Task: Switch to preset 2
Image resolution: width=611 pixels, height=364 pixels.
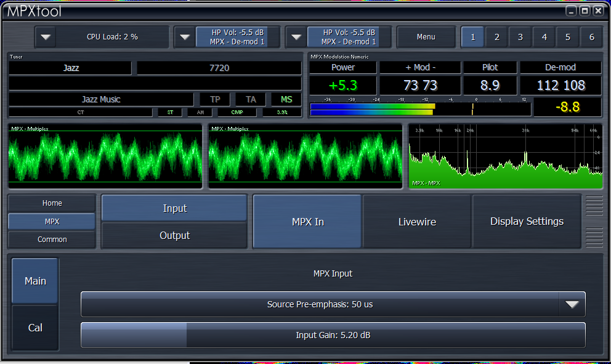Action: 497,37
